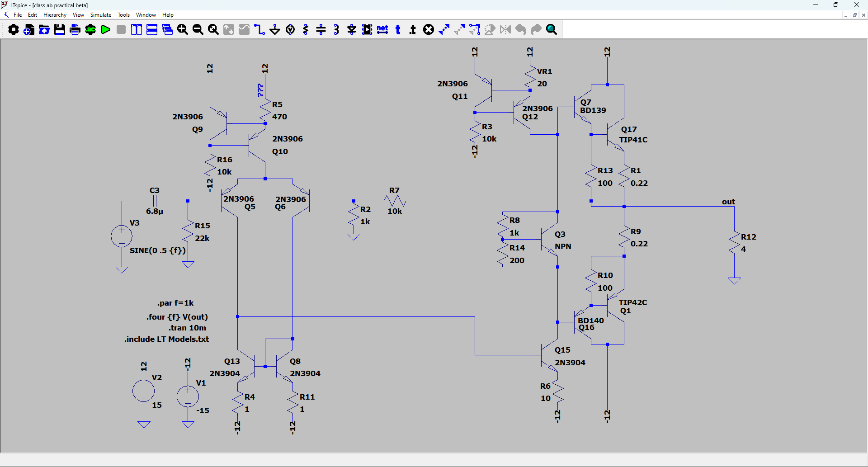Viewport: 868px width, 467px height.
Task: Click the 'out' net label
Action: coord(728,202)
